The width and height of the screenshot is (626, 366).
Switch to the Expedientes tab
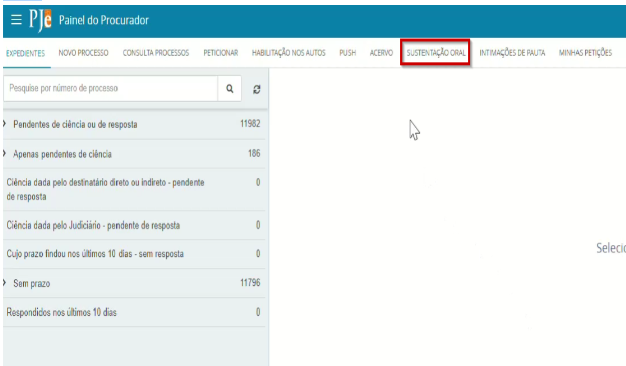coord(26,53)
